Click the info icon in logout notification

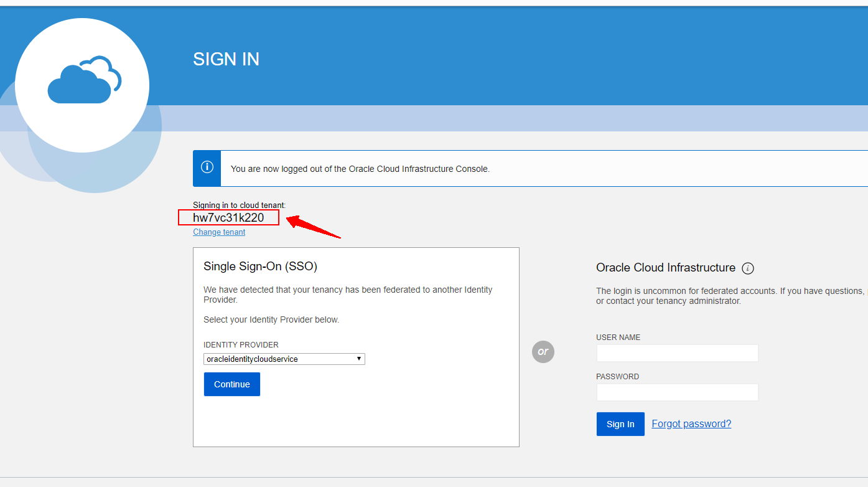point(207,168)
